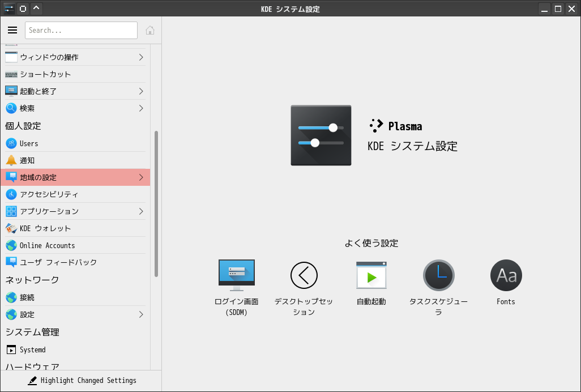
Task: Click the Online Accounts globe icon
Action: (11, 245)
